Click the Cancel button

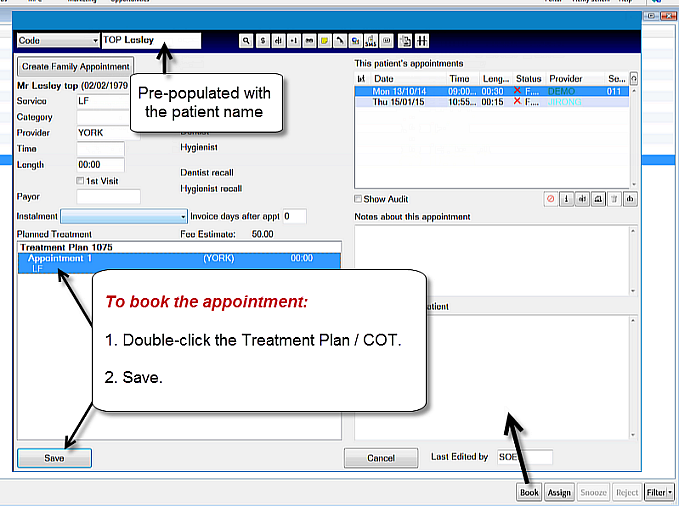point(381,458)
